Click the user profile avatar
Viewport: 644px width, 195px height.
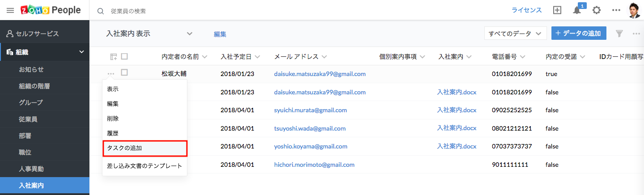pyautogui.click(x=634, y=10)
